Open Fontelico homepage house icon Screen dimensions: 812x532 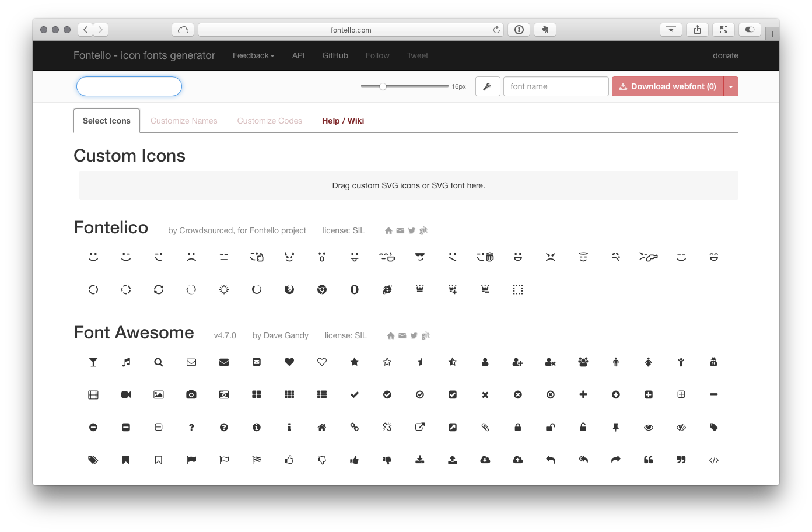[388, 231]
